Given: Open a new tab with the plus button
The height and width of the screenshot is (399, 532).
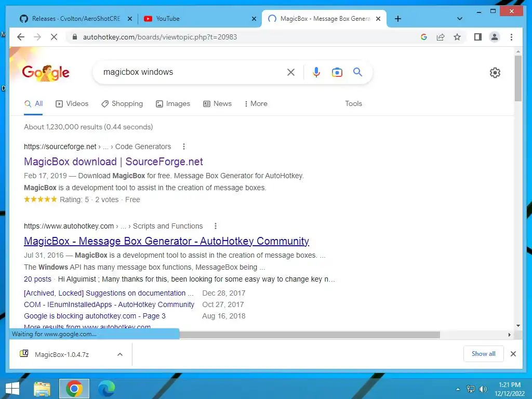Looking at the screenshot, I should (397, 19).
